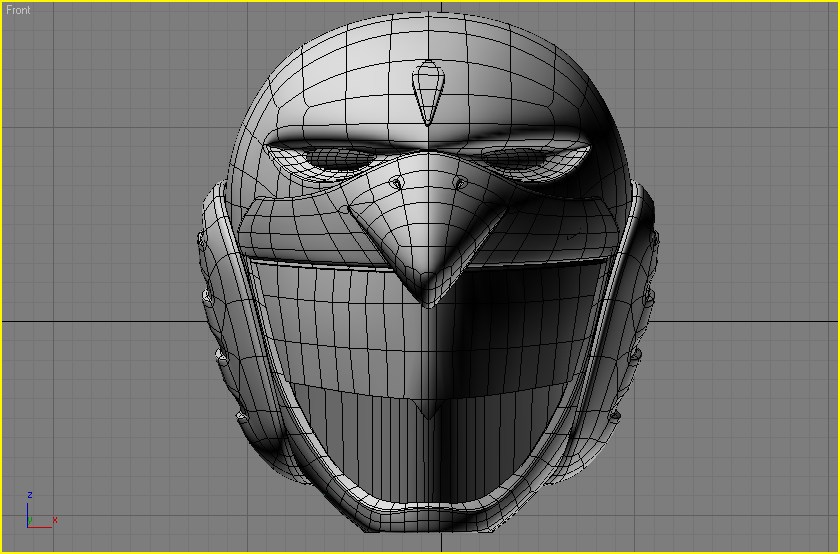
Task: Select the teardrop emblem on the helmet forehead
Action: [428, 93]
